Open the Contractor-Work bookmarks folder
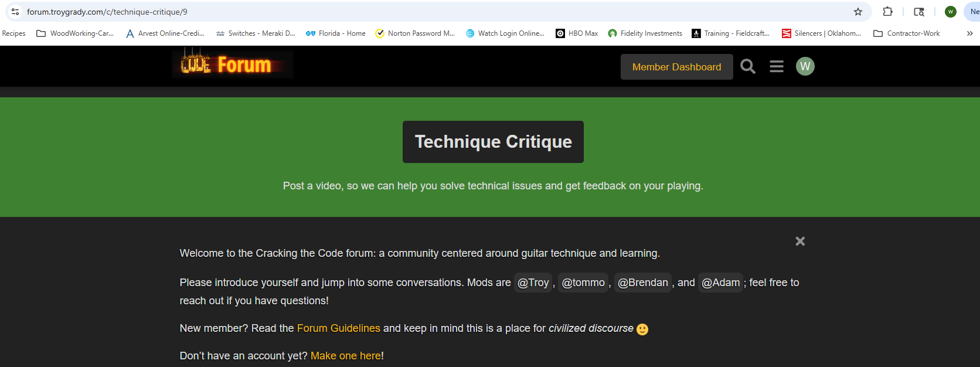Screen dimensions: 980x367 click(x=907, y=33)
